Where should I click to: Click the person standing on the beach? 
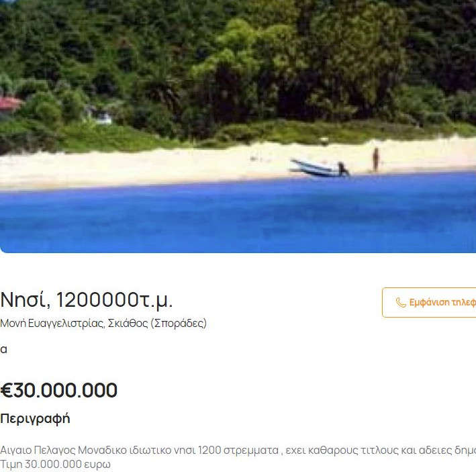click(376, 159)
